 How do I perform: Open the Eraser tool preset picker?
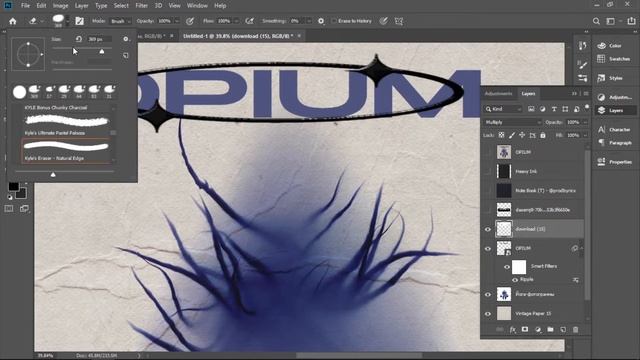point(35,21)
